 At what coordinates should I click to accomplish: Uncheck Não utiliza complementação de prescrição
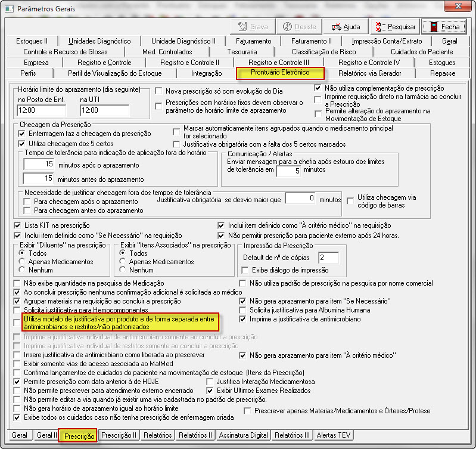click(318, 88)
